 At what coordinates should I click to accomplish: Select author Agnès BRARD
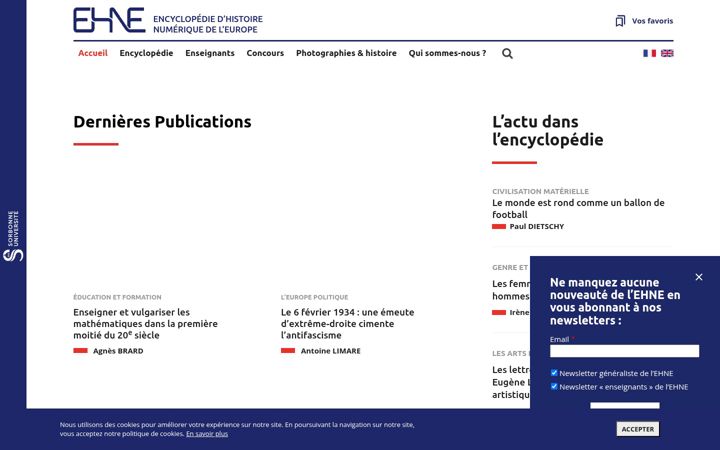(118, 351)
